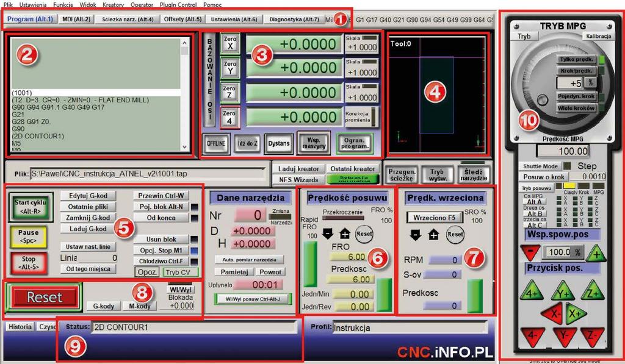Screen dimensions: 625x364
Task: Click spindle Predkosc green bar
Action: click(x=475, y=296)
